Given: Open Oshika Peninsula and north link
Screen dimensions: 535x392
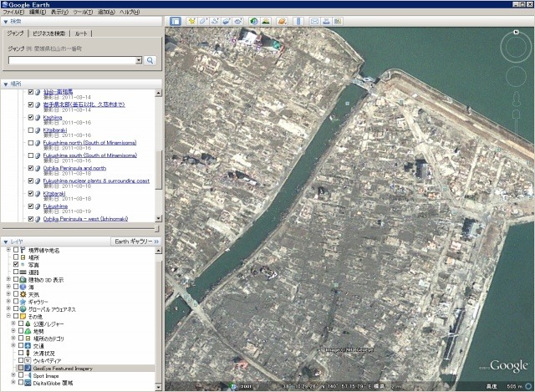Looking at the screenshot, I should point(74,168).
